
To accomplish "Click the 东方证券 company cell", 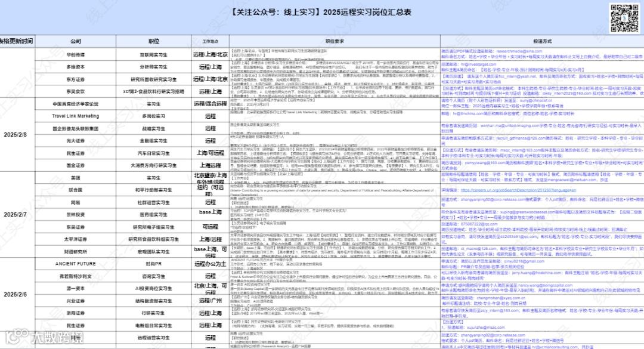I will pyautogui.click(x=76, y=79).
